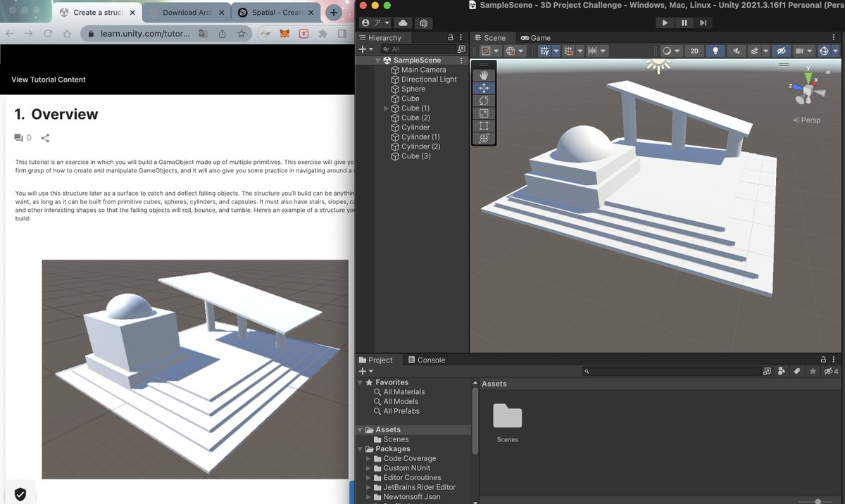845x504 pixels.
Task: Click the Unity Pause button
Action: tap(684, 23)
